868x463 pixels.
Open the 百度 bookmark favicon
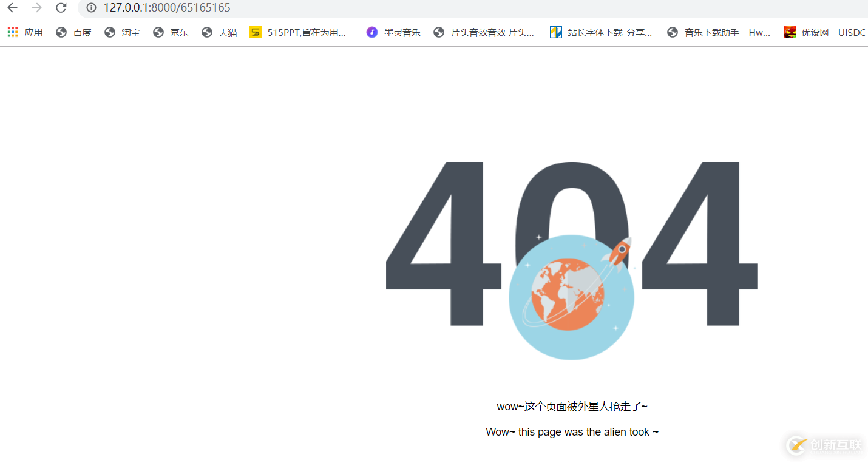[x=60, y=32]
